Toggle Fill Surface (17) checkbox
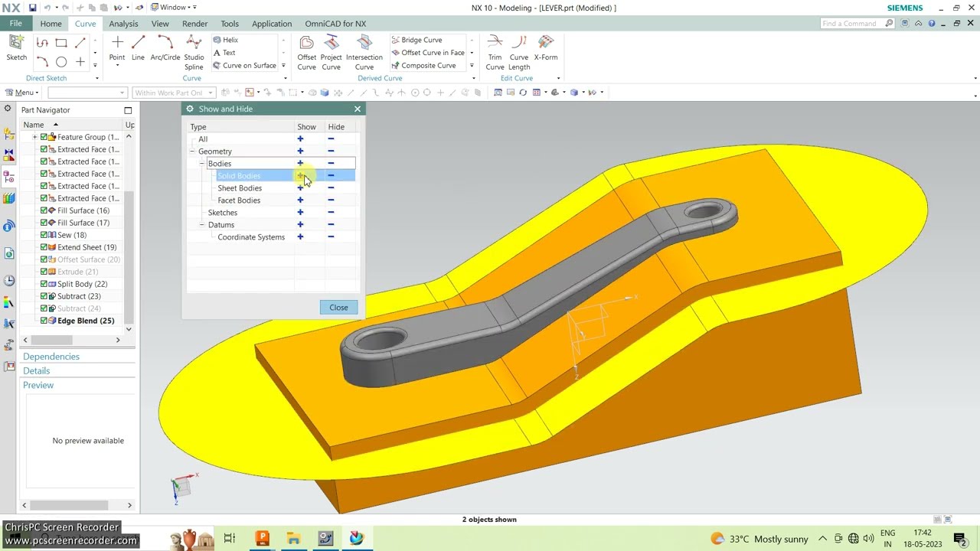This screenshot has width=980, height=551. (x=44, y=223)
